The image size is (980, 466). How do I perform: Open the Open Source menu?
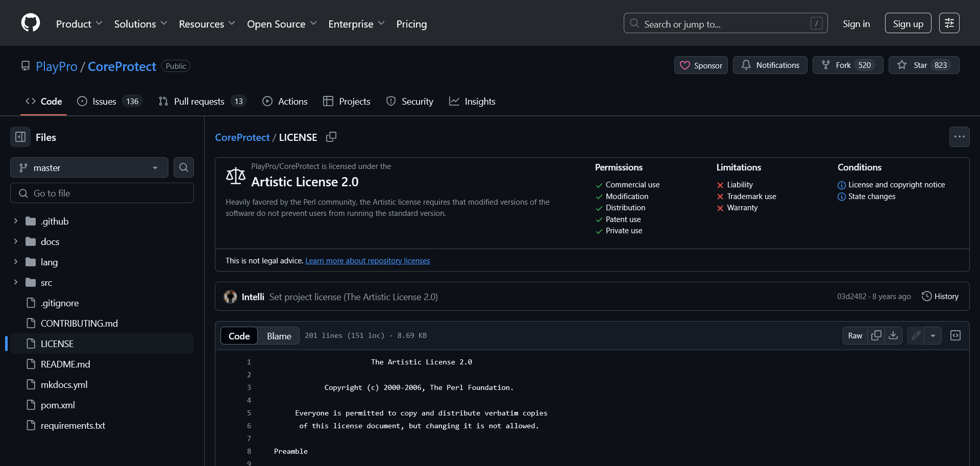click(282, 24)
